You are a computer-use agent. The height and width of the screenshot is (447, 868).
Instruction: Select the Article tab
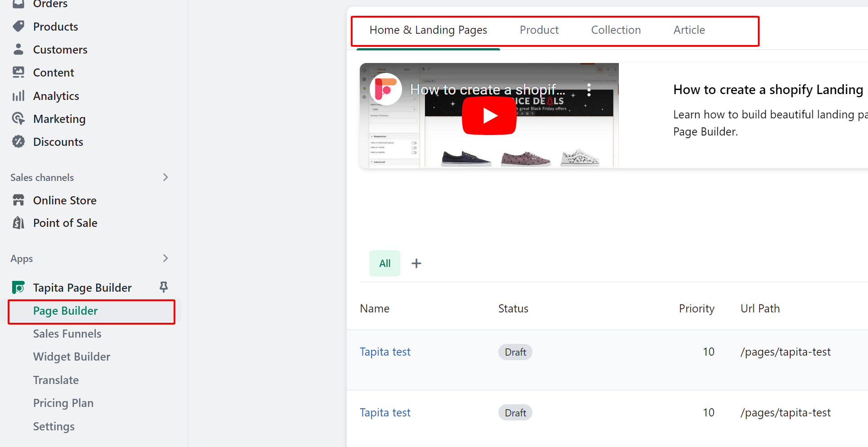(x=689, y=30)
